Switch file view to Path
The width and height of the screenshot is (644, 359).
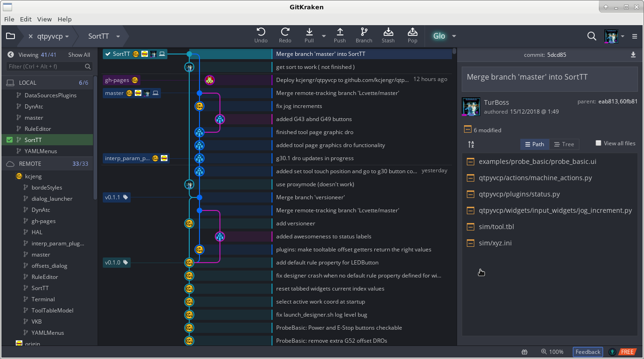tap(535, 144)
